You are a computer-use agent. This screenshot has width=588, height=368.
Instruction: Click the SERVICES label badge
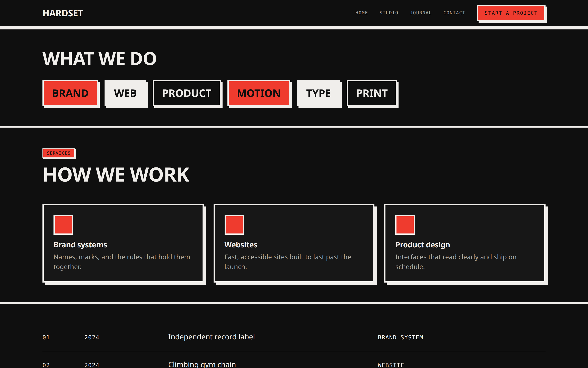pyautogui.click(x=59, y=153)
